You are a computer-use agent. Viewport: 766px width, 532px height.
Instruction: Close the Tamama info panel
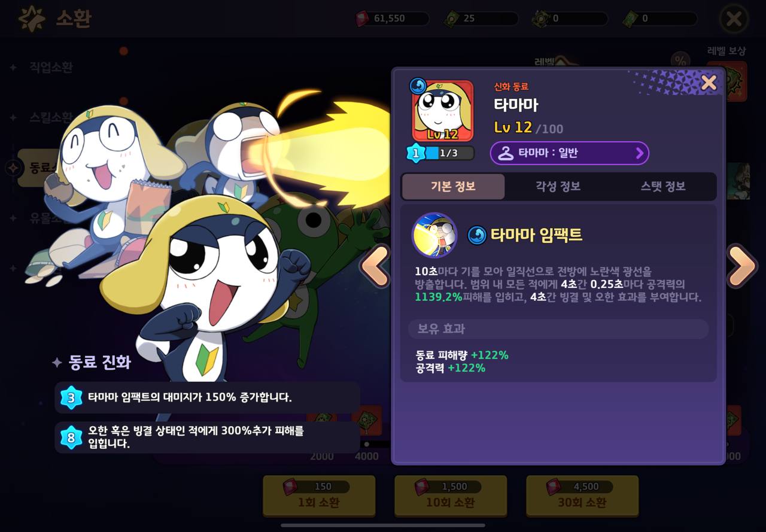point(709,83)
